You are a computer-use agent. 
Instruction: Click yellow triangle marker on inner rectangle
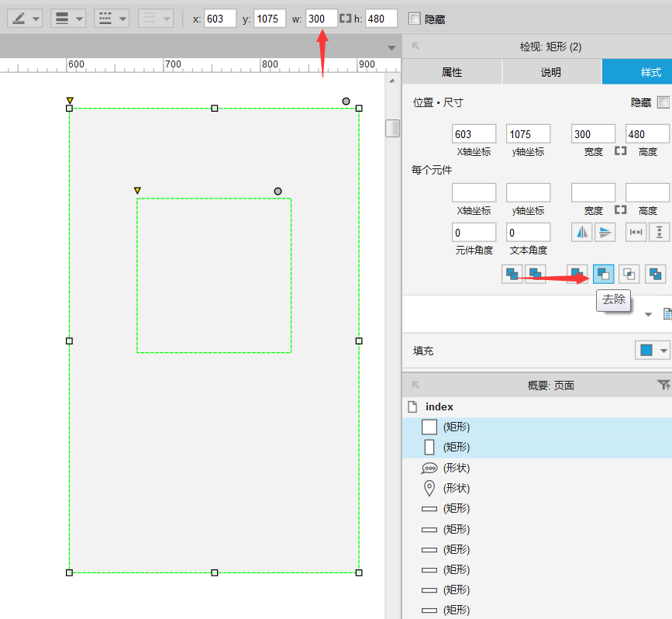click(x=137, y=191)
